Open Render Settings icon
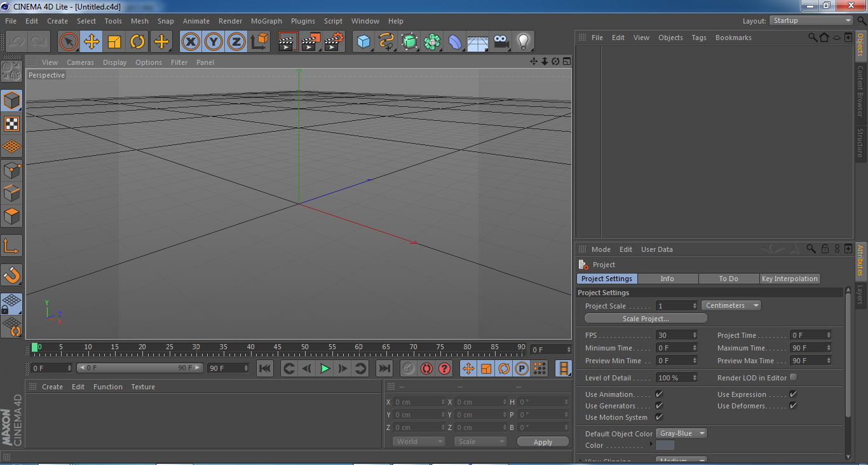 (x=334, y=42)
